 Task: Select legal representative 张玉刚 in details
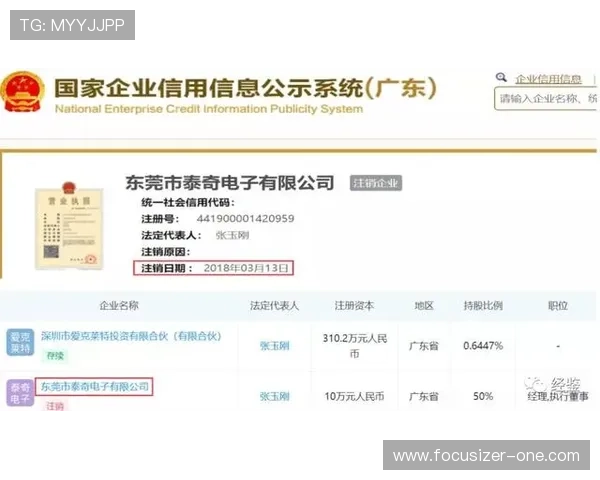pos(232,235)
